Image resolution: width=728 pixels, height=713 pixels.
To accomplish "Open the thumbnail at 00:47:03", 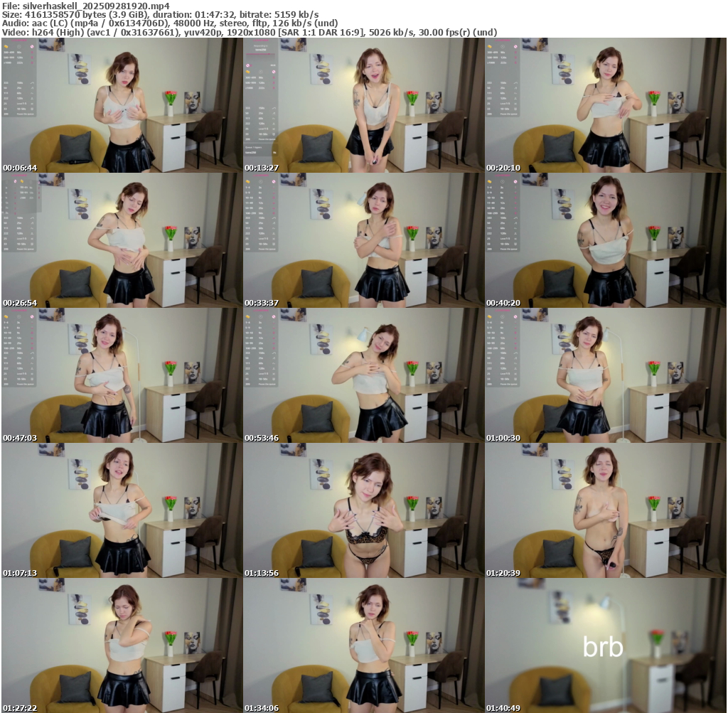I will click(x=122, y=375).
